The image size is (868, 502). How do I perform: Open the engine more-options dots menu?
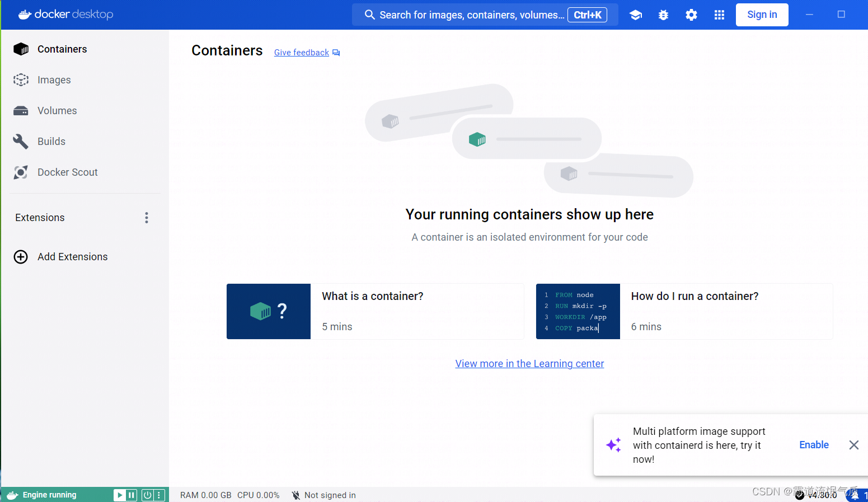pos(159,495)
